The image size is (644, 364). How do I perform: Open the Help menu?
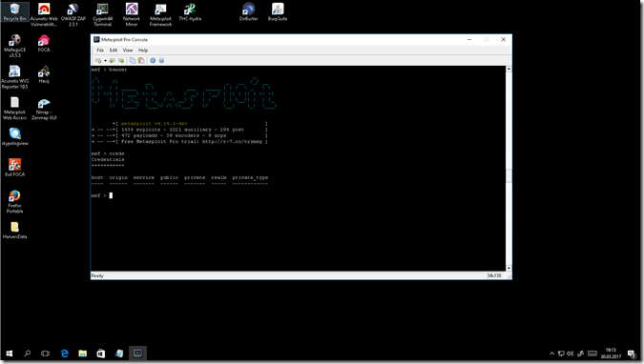143,51
